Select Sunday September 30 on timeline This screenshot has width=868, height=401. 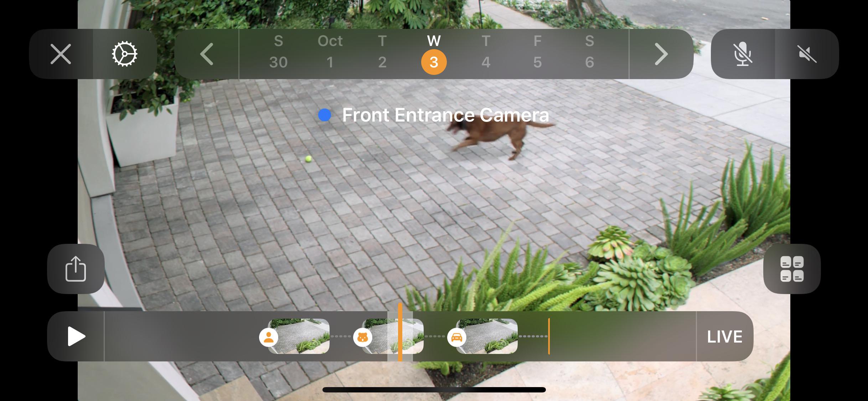(x=278, y=54)
